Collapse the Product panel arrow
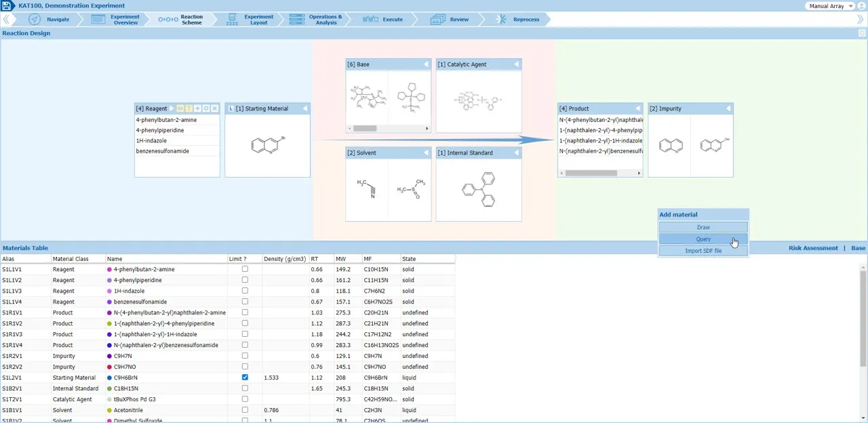 point(638,108)
